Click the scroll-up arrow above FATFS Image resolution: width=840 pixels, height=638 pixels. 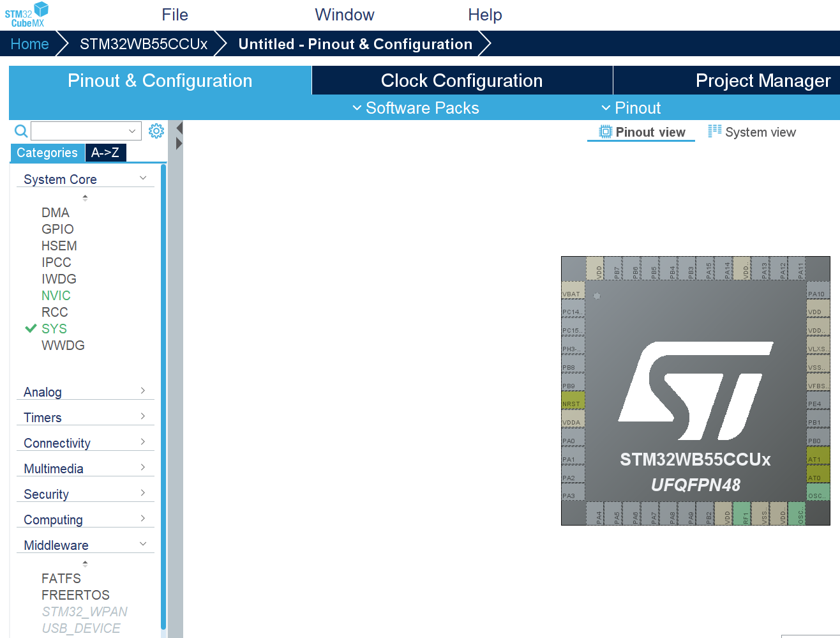[x=84, y=563]
